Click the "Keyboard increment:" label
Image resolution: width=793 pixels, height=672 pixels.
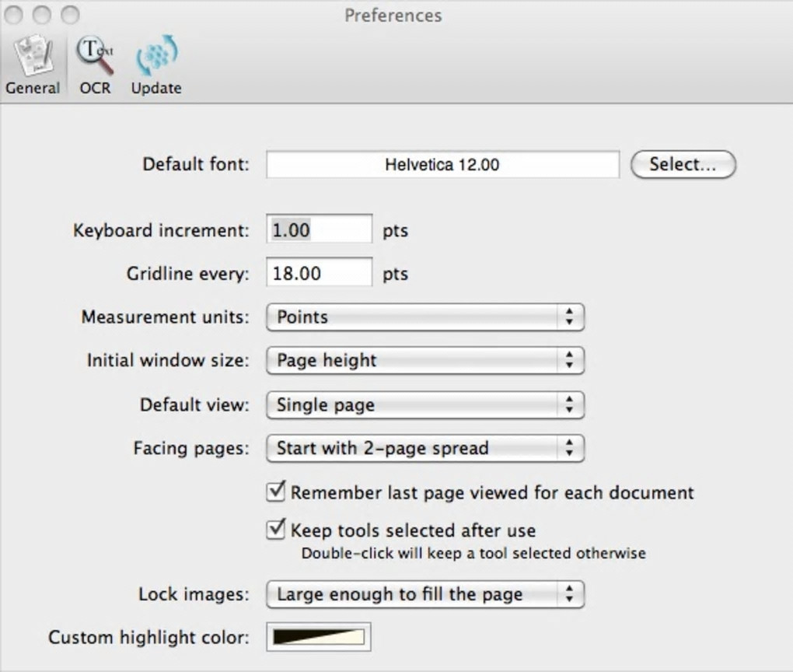coord(161,231)
